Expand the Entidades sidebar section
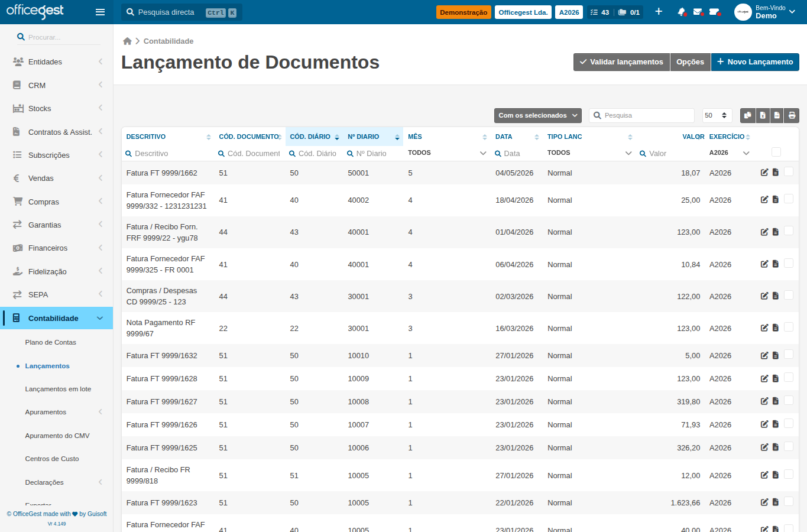 pos(57,61)
